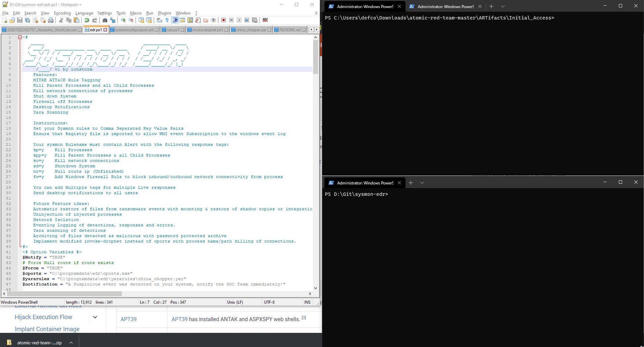This screenshot has width=644, height=347.
Task: Open reference [3] citation link
Action: [304, 317]
